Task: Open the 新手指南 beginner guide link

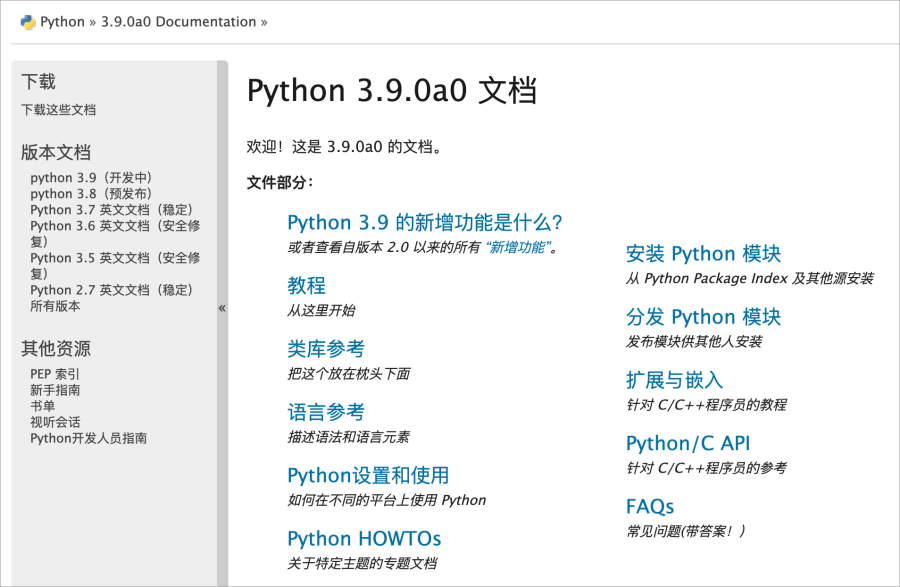Action: [55, 390]
